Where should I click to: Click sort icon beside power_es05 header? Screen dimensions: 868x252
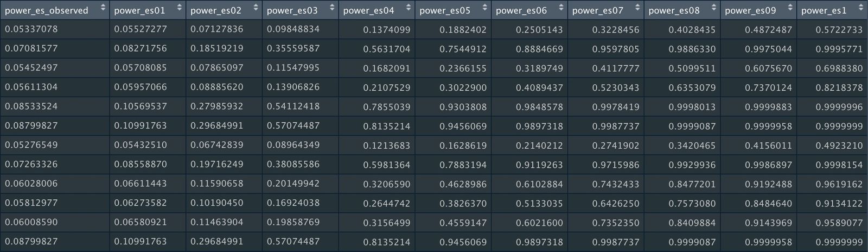click(485, 8)
